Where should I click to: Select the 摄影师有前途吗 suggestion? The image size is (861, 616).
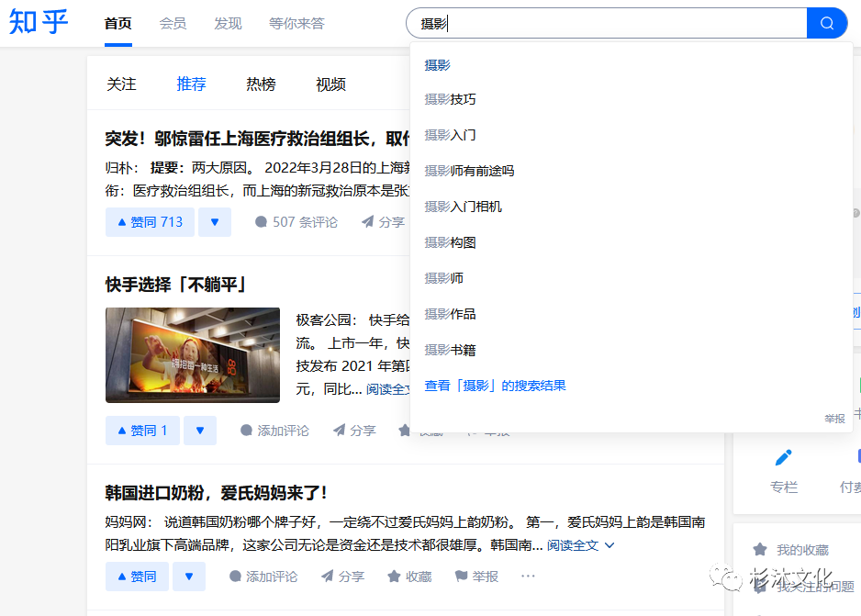[469, 171]
